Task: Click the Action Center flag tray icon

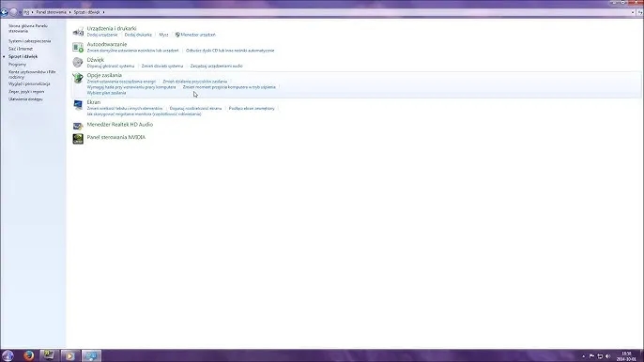Action: click(x=591, y=356)
